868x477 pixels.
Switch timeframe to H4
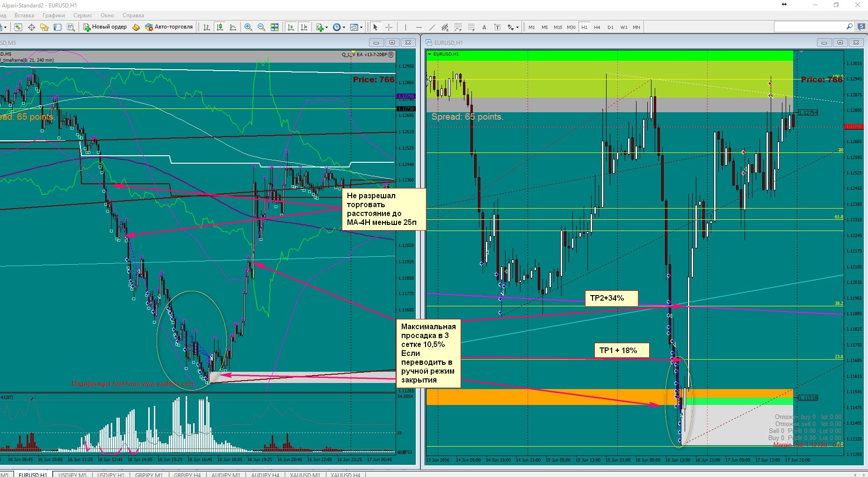[x=597, y=27]
